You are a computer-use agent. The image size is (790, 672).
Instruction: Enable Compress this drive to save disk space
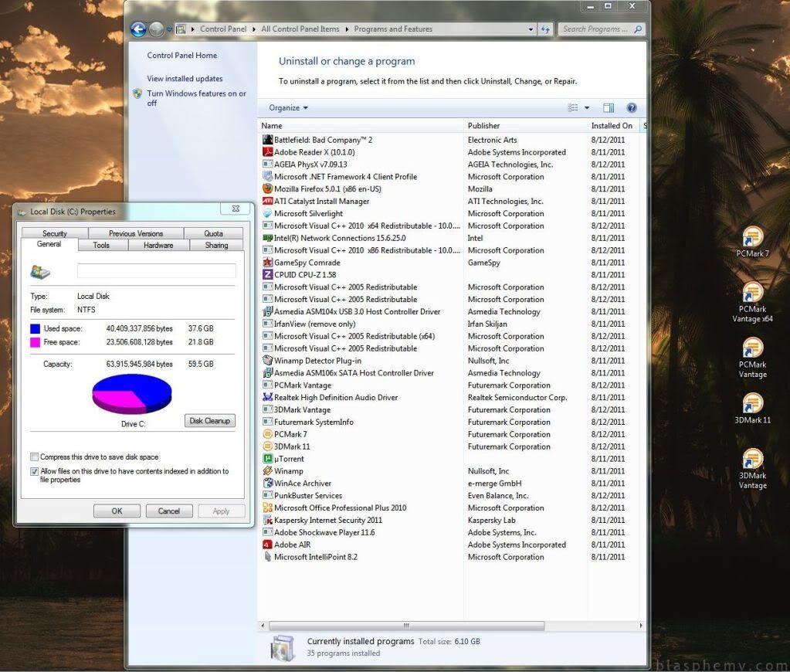[34, 456]
